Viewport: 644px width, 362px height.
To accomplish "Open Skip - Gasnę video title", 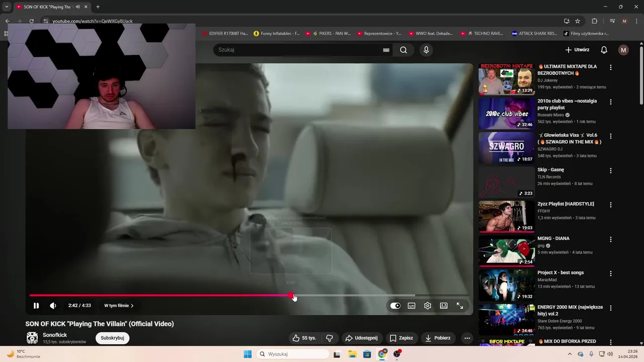I will (550, 169).
